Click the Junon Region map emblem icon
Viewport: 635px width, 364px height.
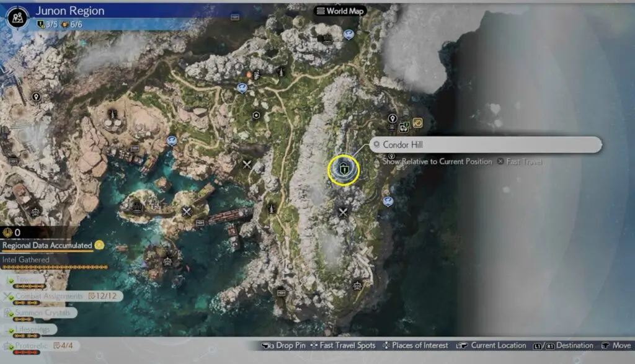tap(16, 17)
